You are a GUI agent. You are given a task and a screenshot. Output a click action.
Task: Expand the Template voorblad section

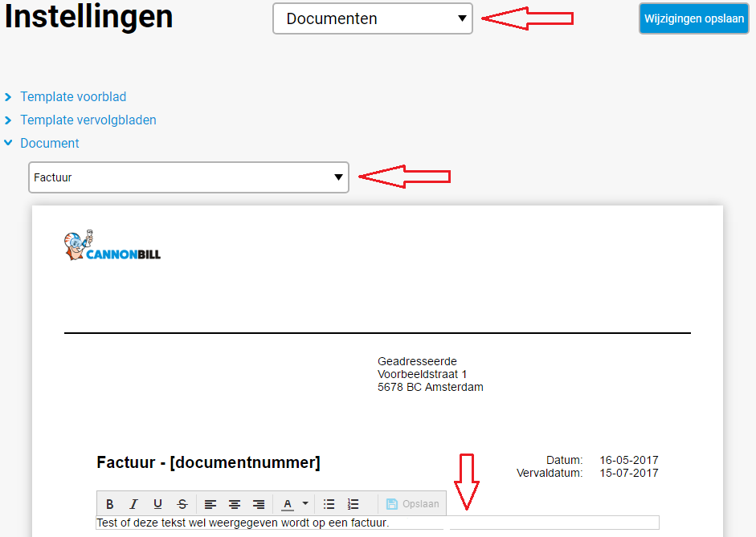click(73, 97)
